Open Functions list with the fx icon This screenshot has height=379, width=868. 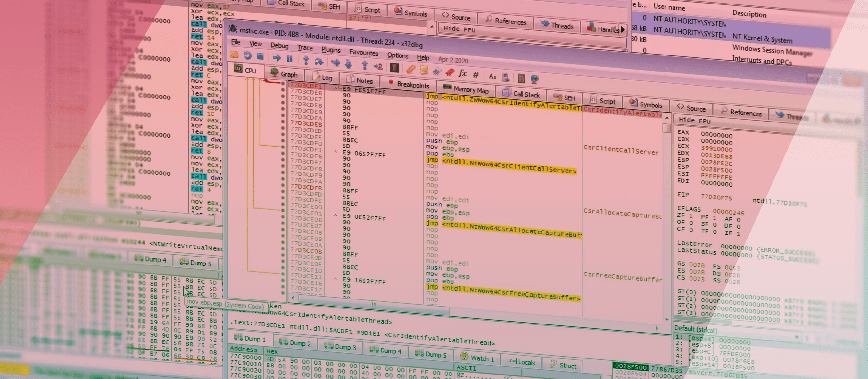coord(463,73)
